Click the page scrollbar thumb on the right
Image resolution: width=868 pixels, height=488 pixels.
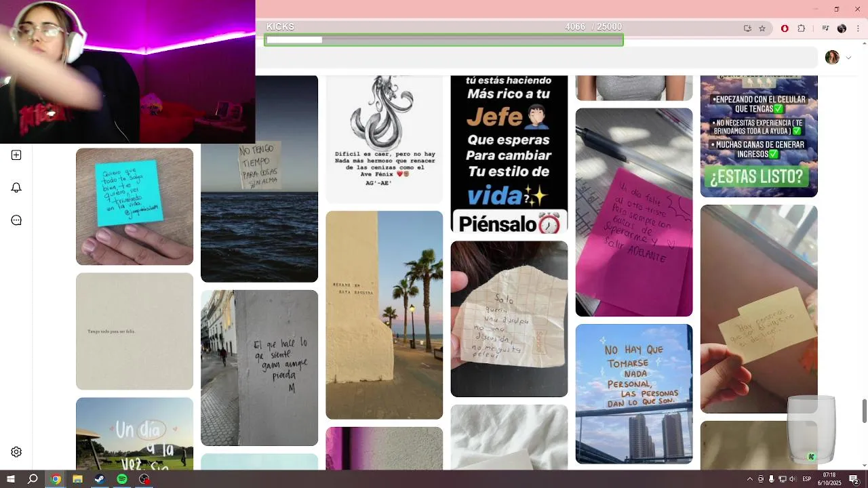coord(865,410)
